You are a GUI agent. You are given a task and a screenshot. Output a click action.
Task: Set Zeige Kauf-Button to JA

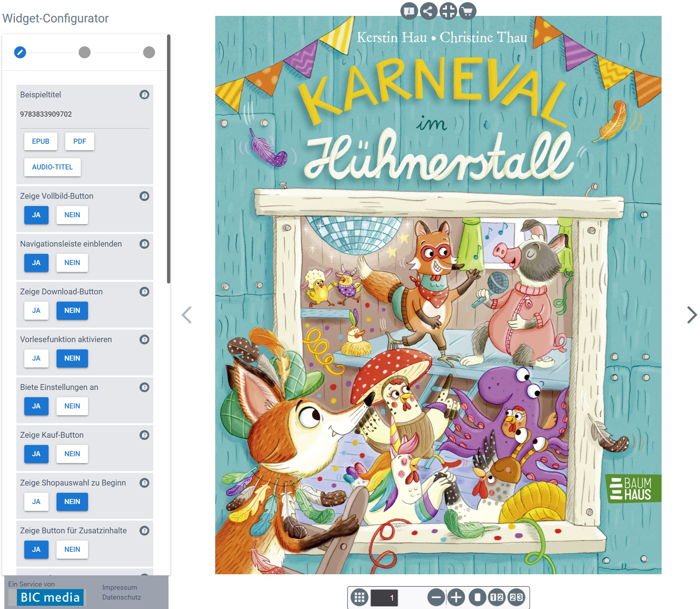click(36, 454)
